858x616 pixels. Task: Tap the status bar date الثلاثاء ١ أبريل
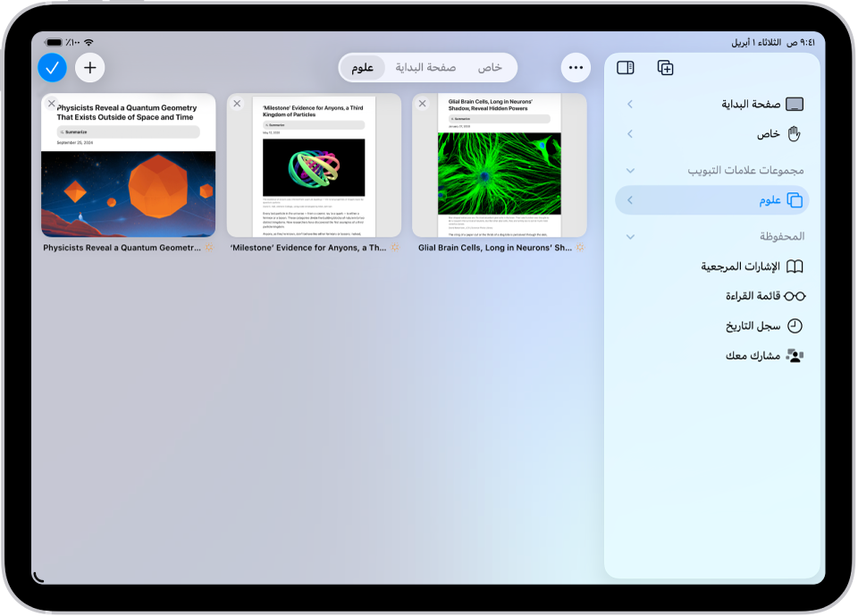click(756, 42)
